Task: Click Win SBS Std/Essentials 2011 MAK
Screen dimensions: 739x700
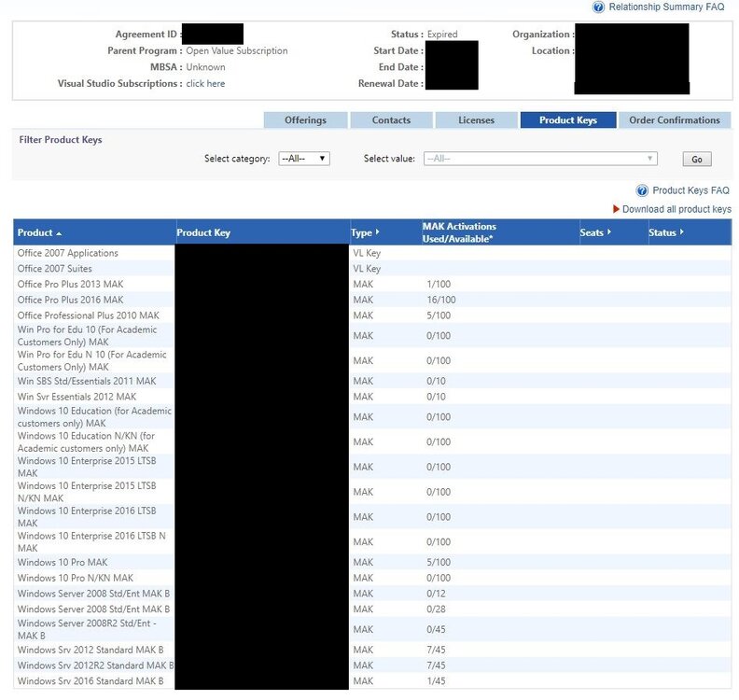Action: pyautogui.click(x=87, y=381)
